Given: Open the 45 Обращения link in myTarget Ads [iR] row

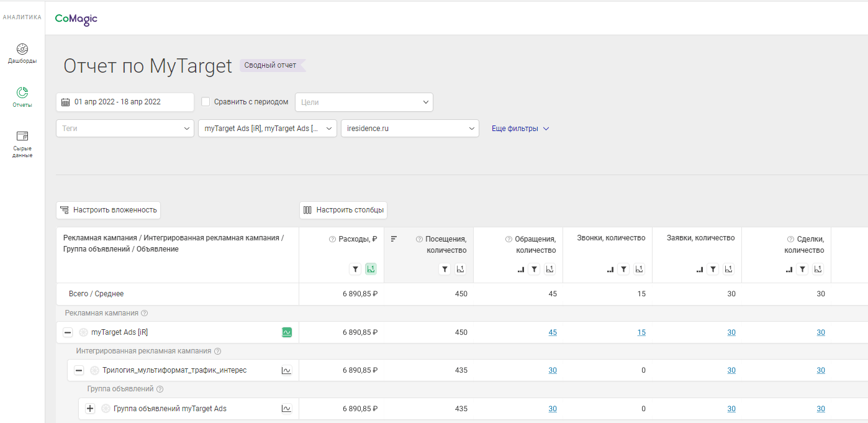Looking at the screenshot, I should (x=553, y=332).
